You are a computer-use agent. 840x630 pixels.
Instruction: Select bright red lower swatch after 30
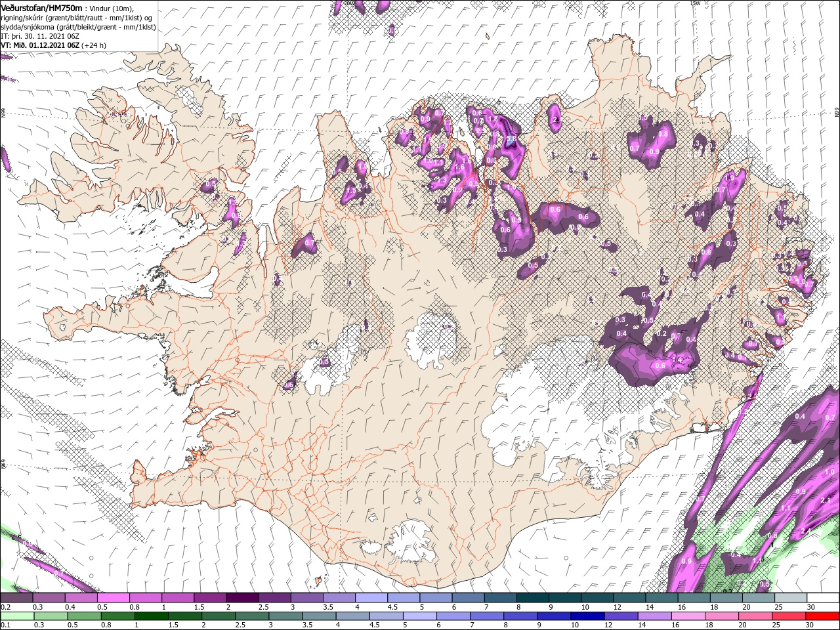pyautogui.click(x=823, y=616)
